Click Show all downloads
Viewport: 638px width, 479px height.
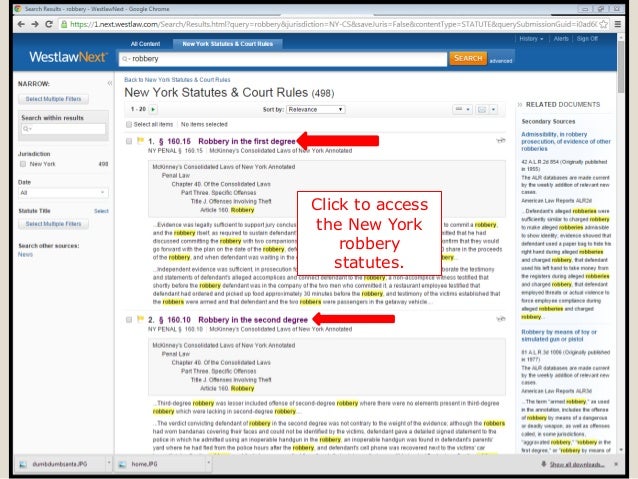click(x=577, y=464)
